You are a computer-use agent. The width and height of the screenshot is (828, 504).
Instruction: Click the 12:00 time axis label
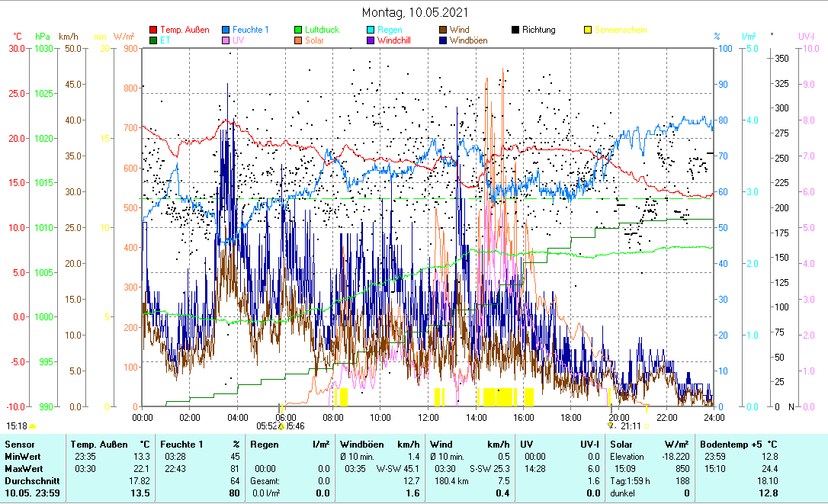pos(428,417)
